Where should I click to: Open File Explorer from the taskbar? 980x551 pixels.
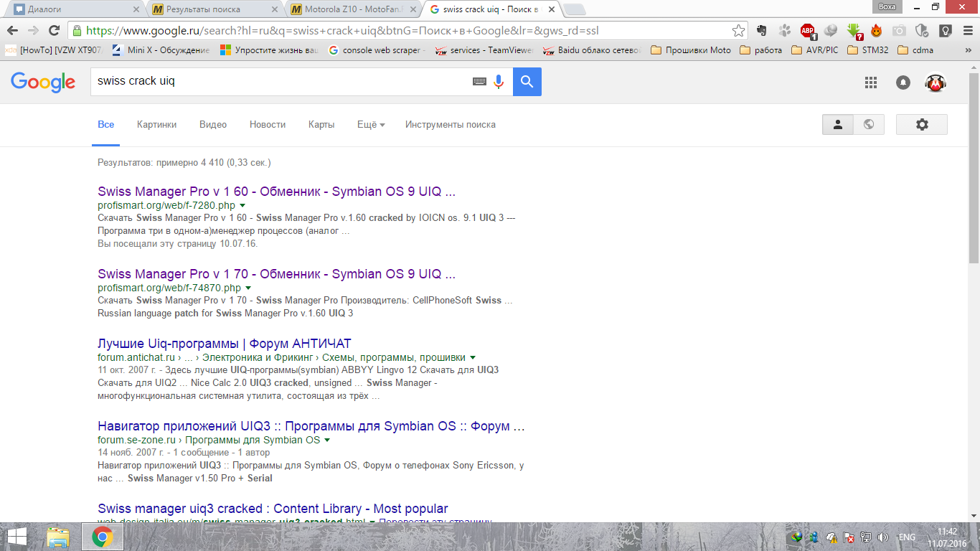(x=58, y=537)
